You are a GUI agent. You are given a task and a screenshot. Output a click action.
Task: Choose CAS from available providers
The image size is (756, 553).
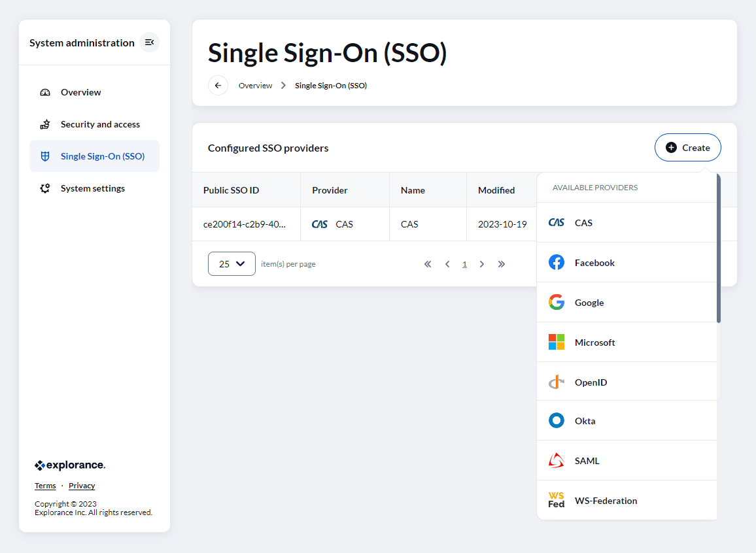(627, 222)
